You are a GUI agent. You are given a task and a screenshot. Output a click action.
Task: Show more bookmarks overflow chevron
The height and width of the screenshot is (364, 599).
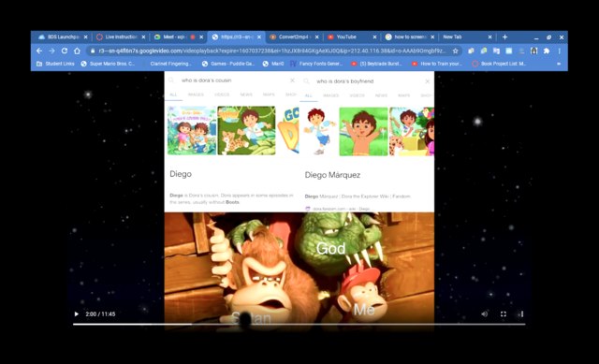tap(559, 64)
